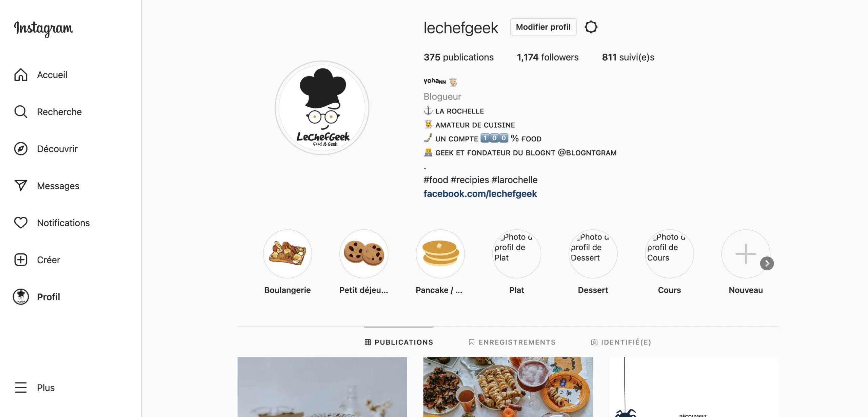Select the Publications tab
Image resolution: width=868 pixels, height=417 pixels.
tap(399, 342)
